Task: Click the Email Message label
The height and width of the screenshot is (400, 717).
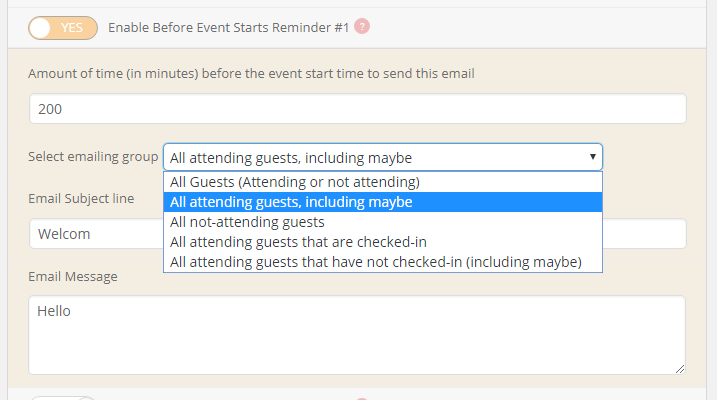Action: (x=73, y=277)
